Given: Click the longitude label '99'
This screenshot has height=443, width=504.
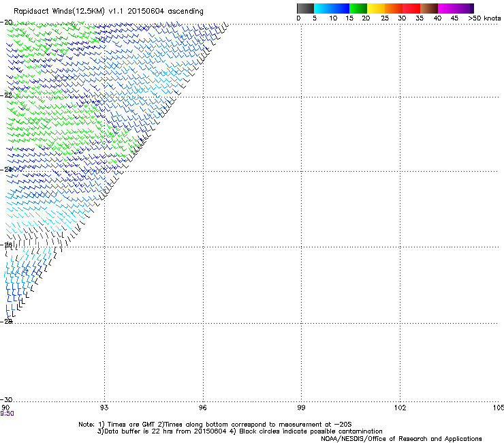Looking at the screenshot, I should click(x=301, y=408).
